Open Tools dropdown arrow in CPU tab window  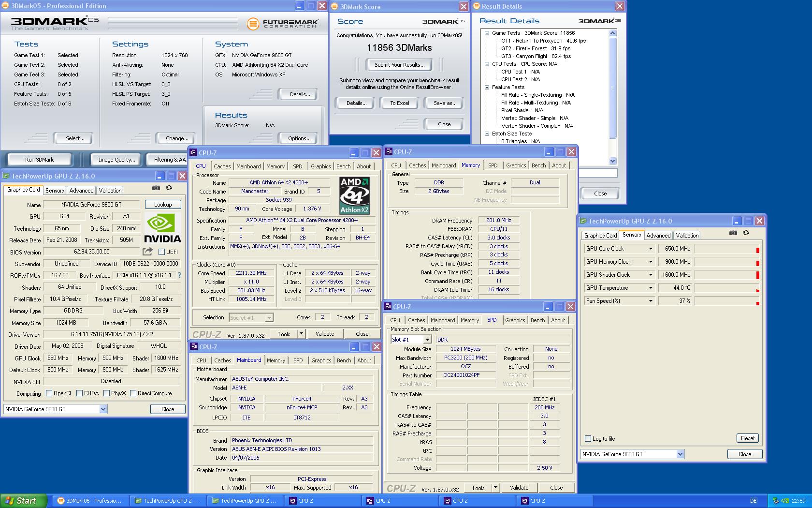pos(301,334)
